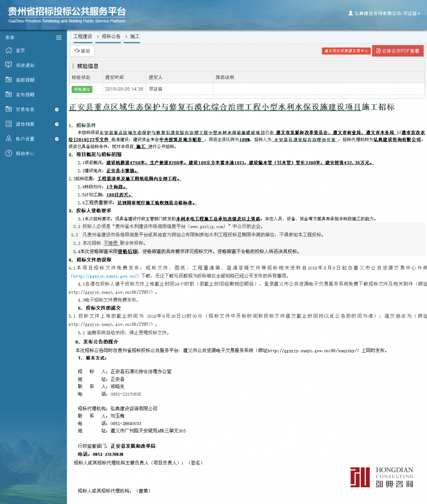Open 发布提醒 in the sidebar
Image resolution: width=427 pixels, height=504 pixels.
tap(9, 94)
